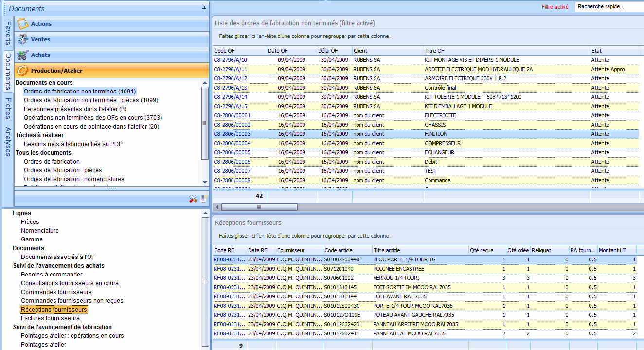Click the report icon next to the tools icon
Image resolution: width=644 pixels, height=350 pixels.
pyautogui.click(x=204, y=198)
